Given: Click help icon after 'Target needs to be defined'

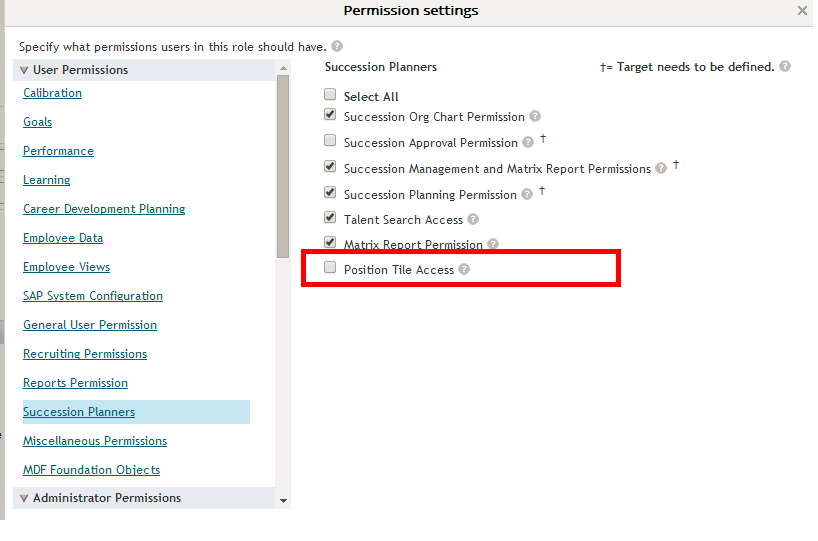Looking at the screenshot, I should [x=785, y=66].
